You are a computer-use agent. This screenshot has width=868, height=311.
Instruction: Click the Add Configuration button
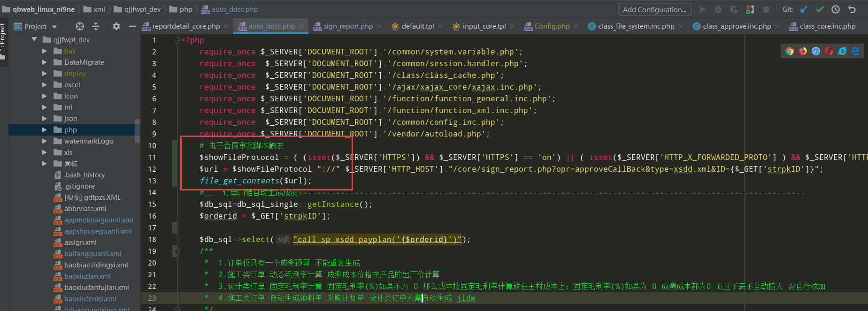tap(654, 9)
